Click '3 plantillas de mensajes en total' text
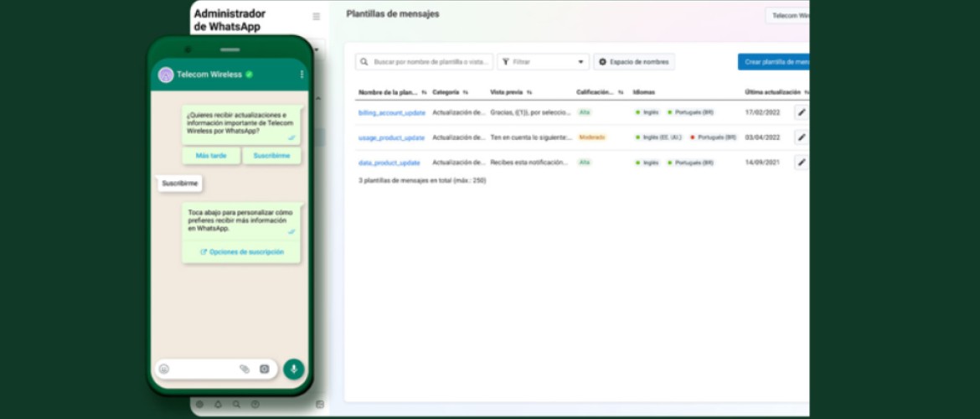Viewport: 980px width, 419px height. tap(422, 181)
